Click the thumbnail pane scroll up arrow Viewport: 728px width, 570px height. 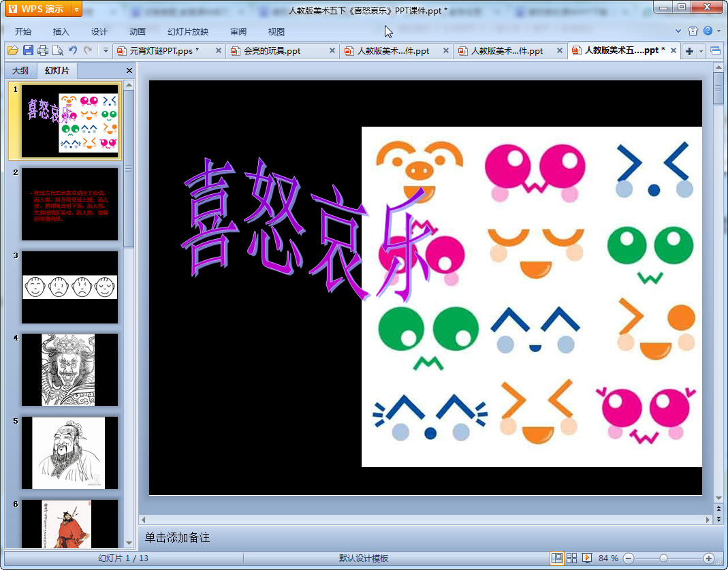point(129,85)
